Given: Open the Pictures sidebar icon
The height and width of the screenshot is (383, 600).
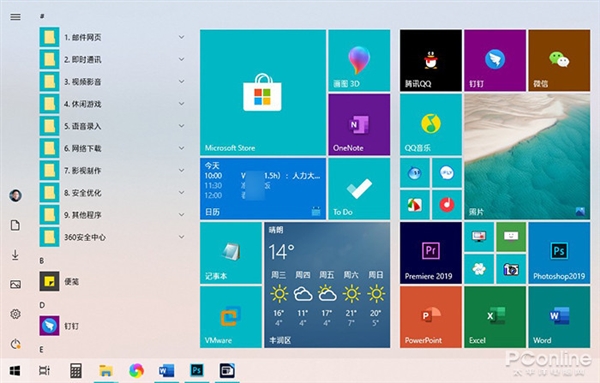Looking at the screenshot, I should (15, 284).
